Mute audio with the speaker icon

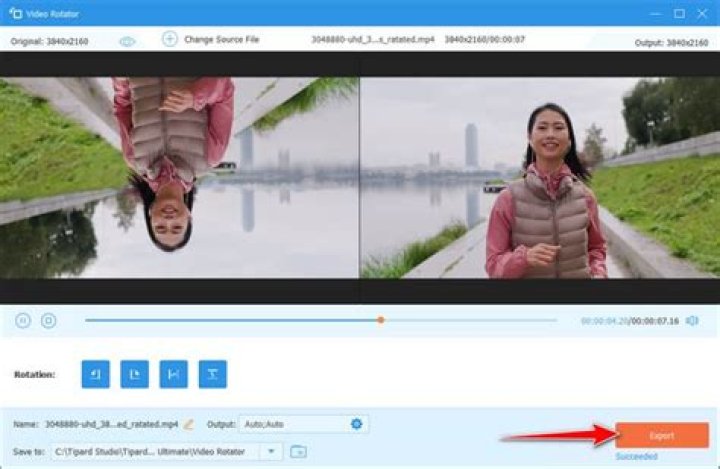tap(692, 321)
